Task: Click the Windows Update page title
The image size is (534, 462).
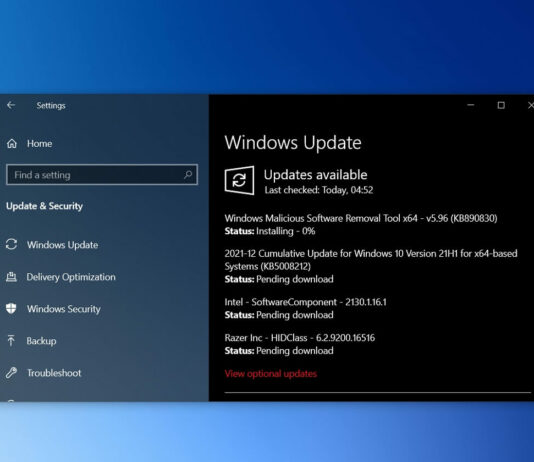Action: (293, 143)
